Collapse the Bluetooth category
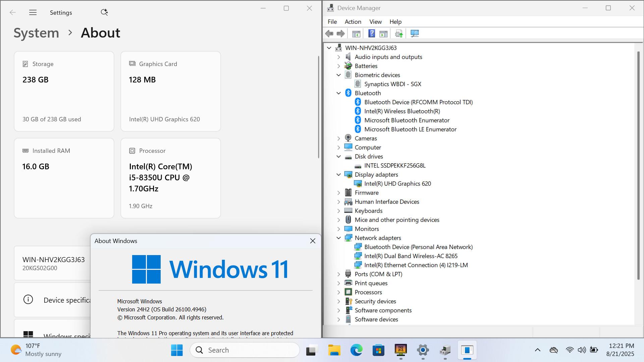Viewport: 644px width, 362px height. pos(339,93)
